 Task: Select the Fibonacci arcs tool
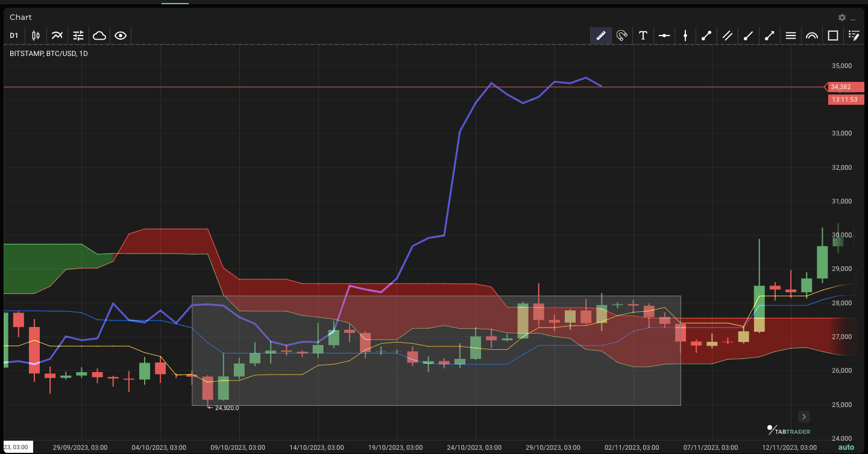click(x=812, y=36)
